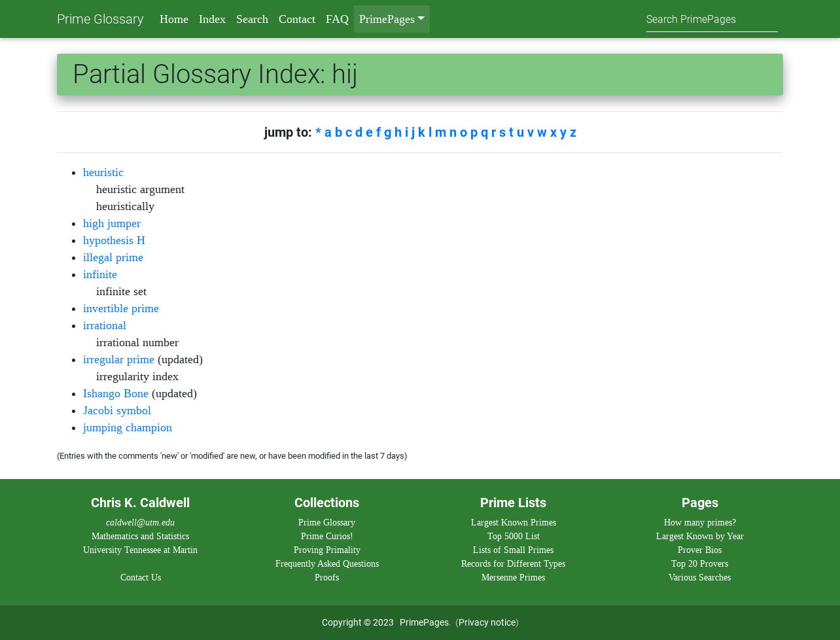
Task: Focus the Search PrimePages input field
Action: point(712,20)
